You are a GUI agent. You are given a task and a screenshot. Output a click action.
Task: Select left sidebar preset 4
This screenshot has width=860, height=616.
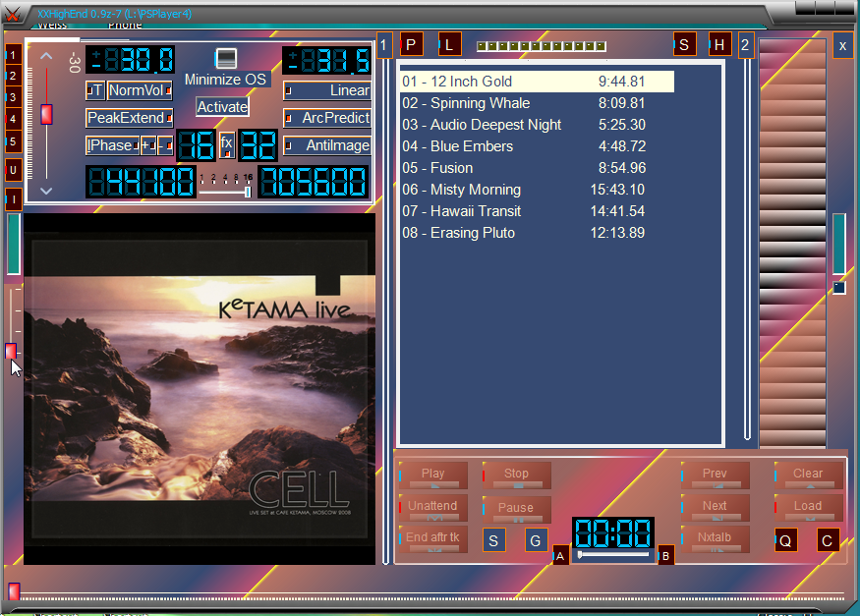coord(13,119)
